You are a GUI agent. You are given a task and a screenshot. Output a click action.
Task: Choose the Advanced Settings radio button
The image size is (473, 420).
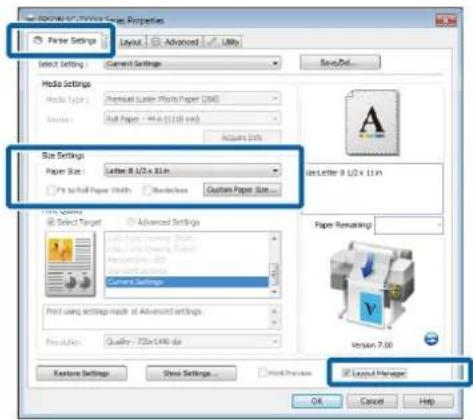(x=131, y=222)
